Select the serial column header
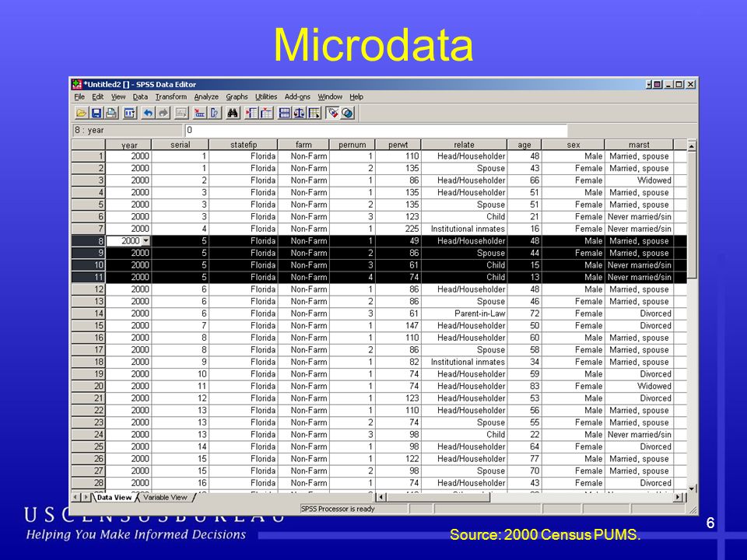Viewport: 747px width, 560px height. [180, 145]
